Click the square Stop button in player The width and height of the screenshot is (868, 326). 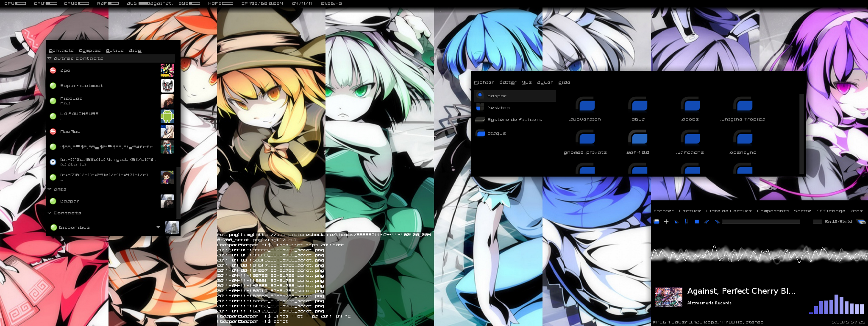[697, 222]
